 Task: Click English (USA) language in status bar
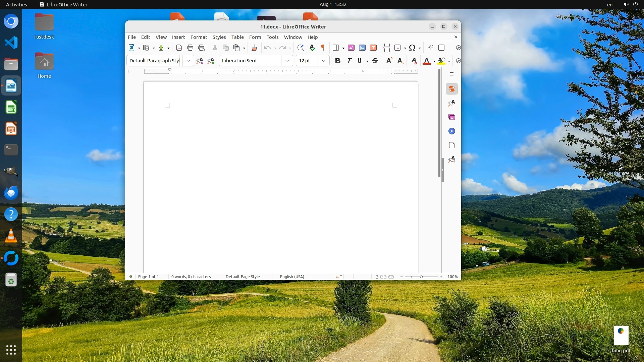pos(292,277)
